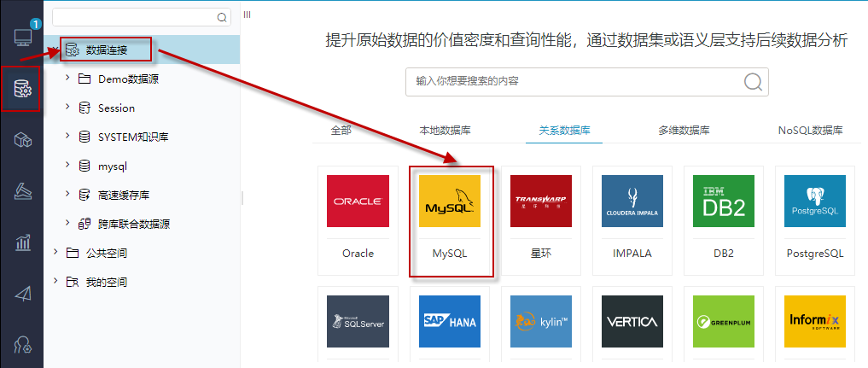868x368 pixels.
Task: Switch to the 多维数据库 tab
Action: (x=684, y=131)
